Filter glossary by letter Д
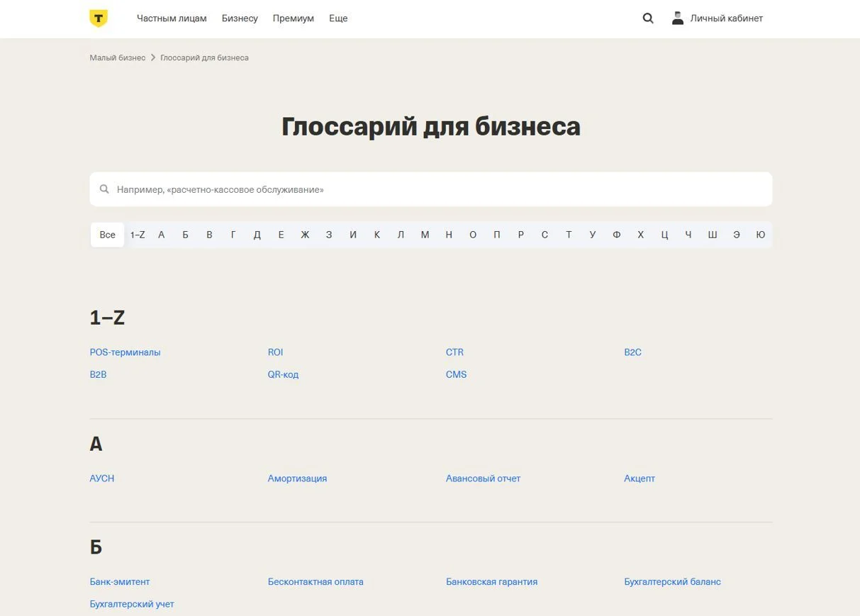The height and width of the screenshot is (616, 860). pos(257,235)
